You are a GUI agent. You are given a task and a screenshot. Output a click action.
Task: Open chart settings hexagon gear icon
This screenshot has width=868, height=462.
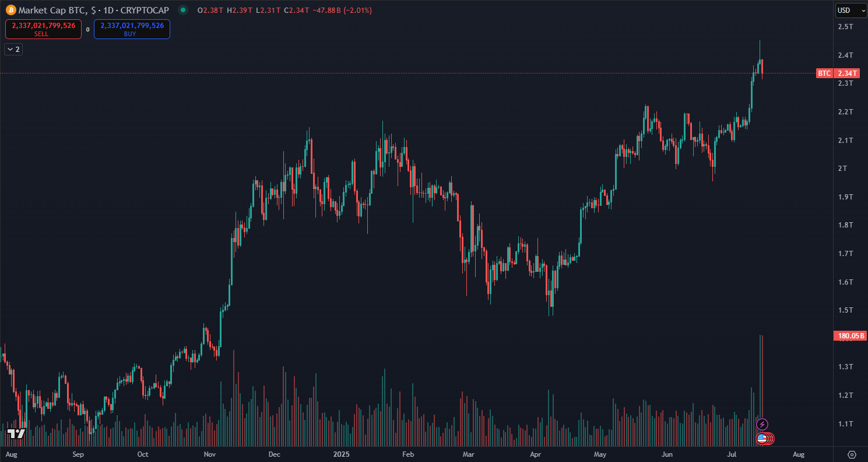[852, 454]
